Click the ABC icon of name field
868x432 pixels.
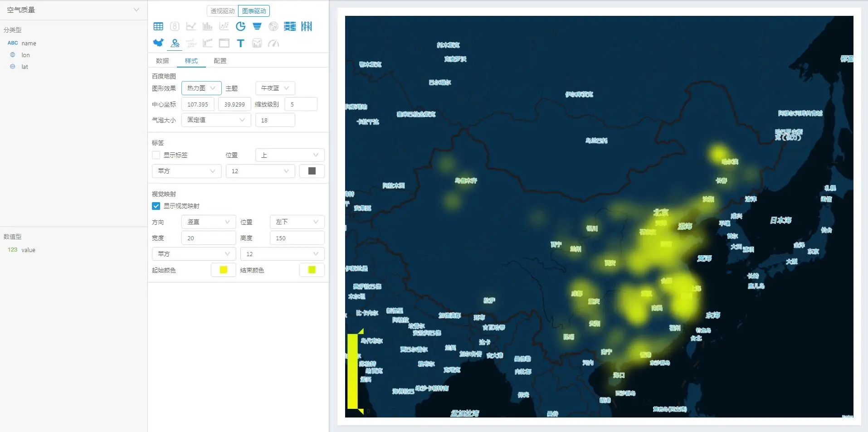point(13,43)
